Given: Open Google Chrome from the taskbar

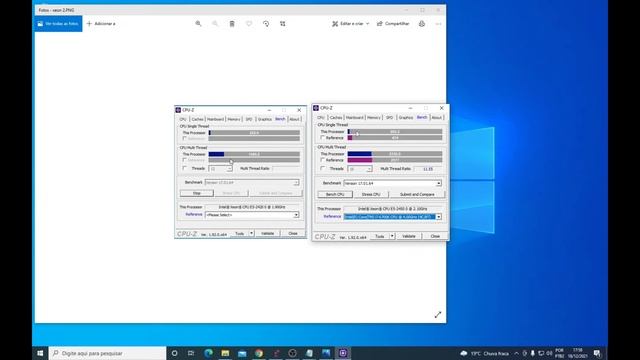Looking at the screenshot, I should click(x=259, y=353).
